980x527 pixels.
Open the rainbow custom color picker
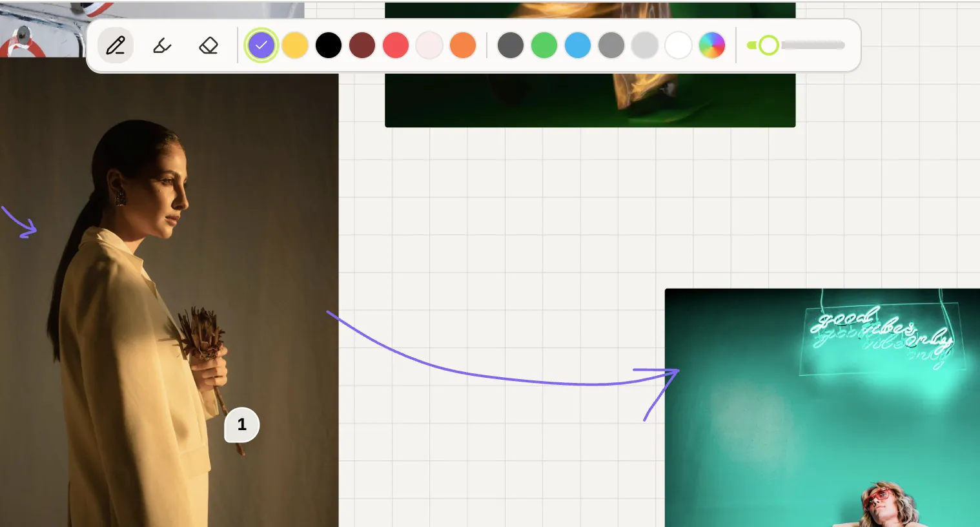click(x=712, y=45)
